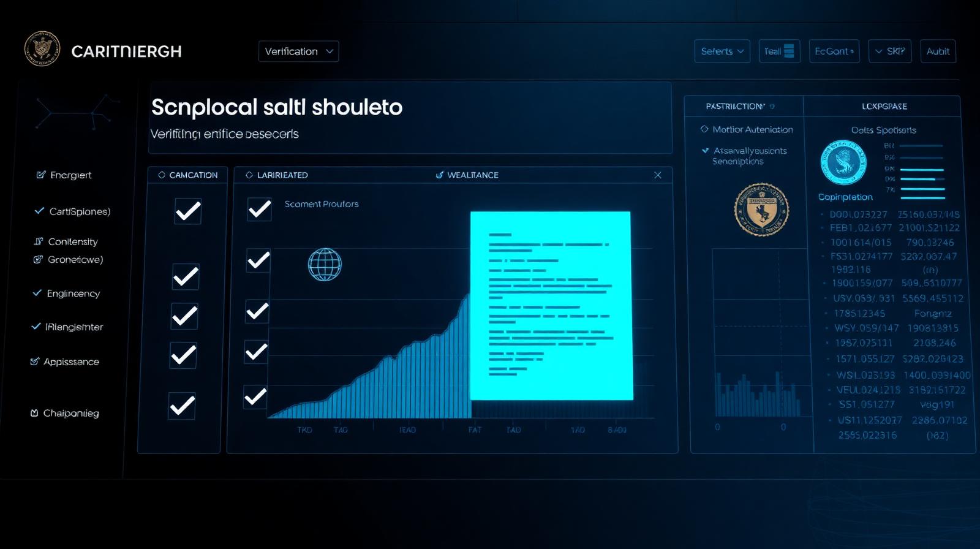
Task: Click the Aubit button
Action: coord(938,51)
